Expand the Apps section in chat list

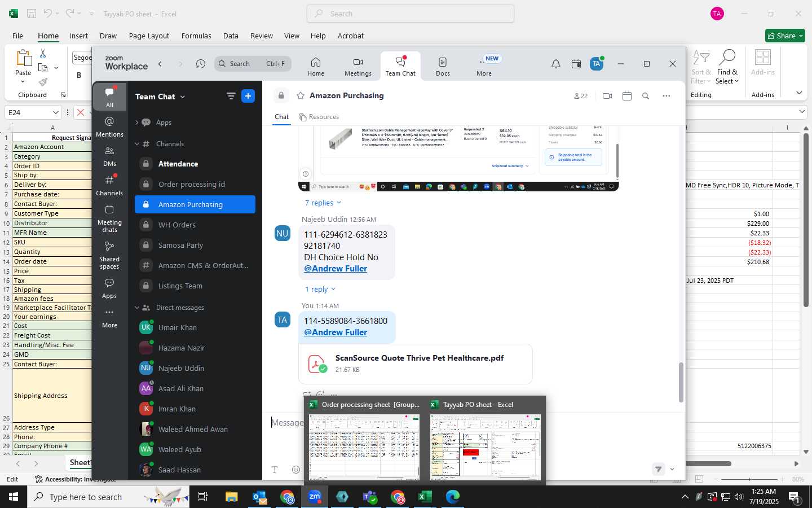(136, 122)
